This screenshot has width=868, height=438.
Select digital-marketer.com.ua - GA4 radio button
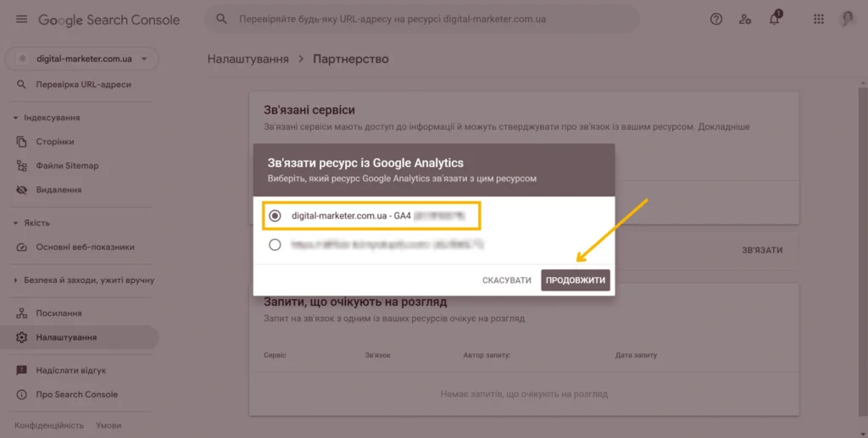[275, 216]
